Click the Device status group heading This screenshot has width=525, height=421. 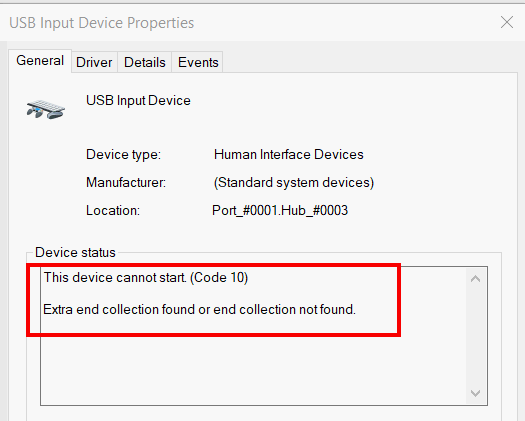[75, 253]
